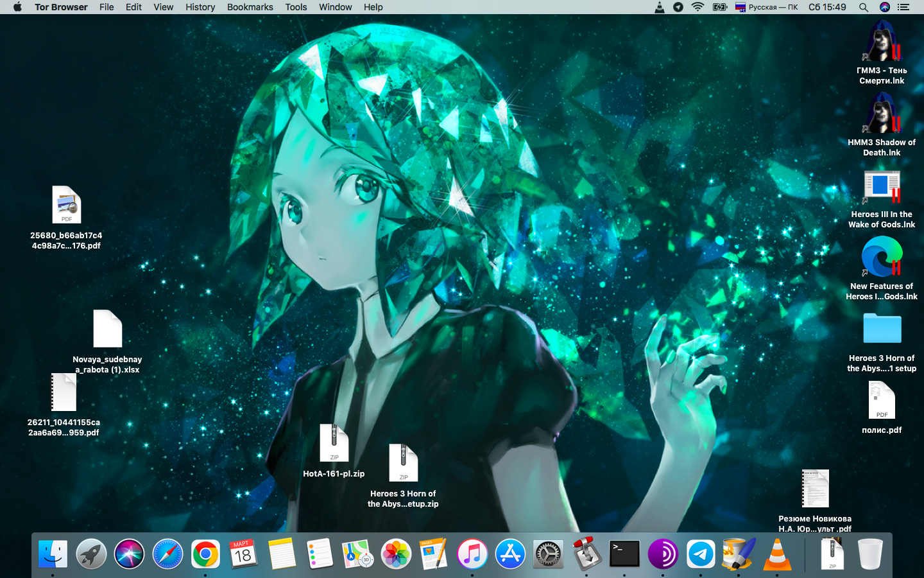This screenshot has height=578, width=924.
Task: Open Terminal from the Dock
Action: [x=624, y=554]
